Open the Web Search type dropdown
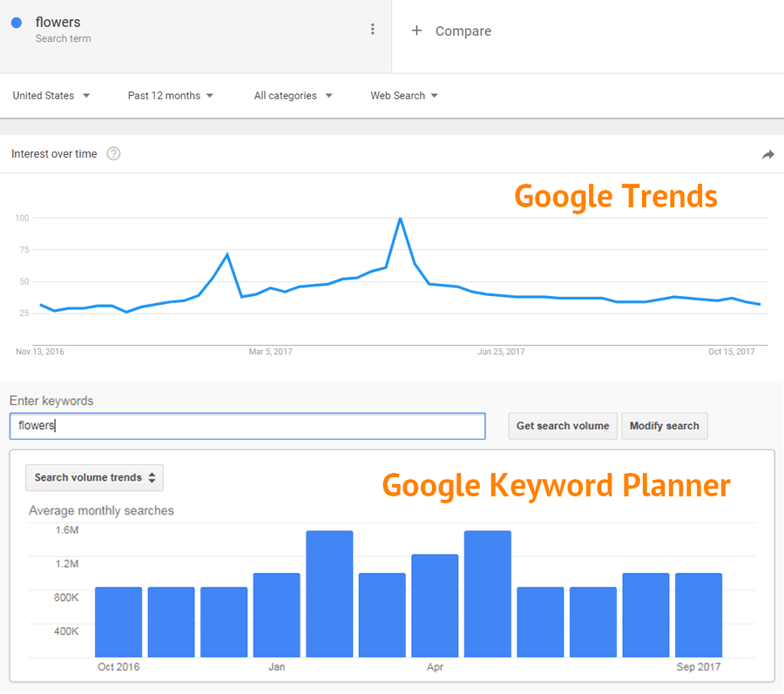Screen dimensions: 784x694 click(x=403, y=96)
